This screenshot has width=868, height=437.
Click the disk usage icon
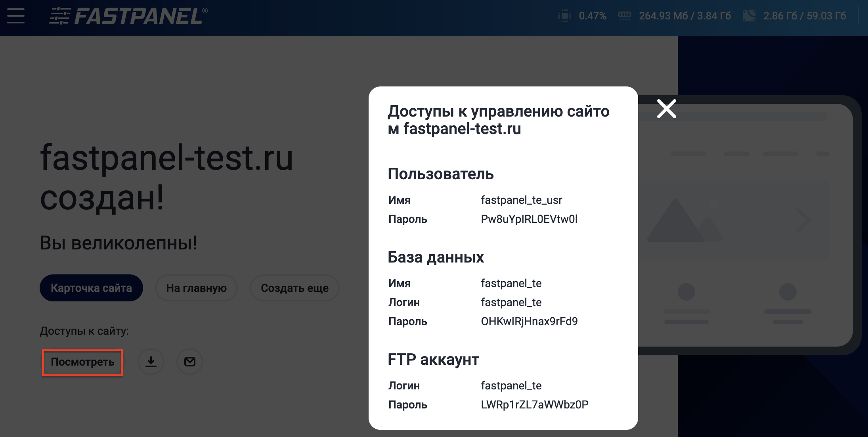pos(749,16)
